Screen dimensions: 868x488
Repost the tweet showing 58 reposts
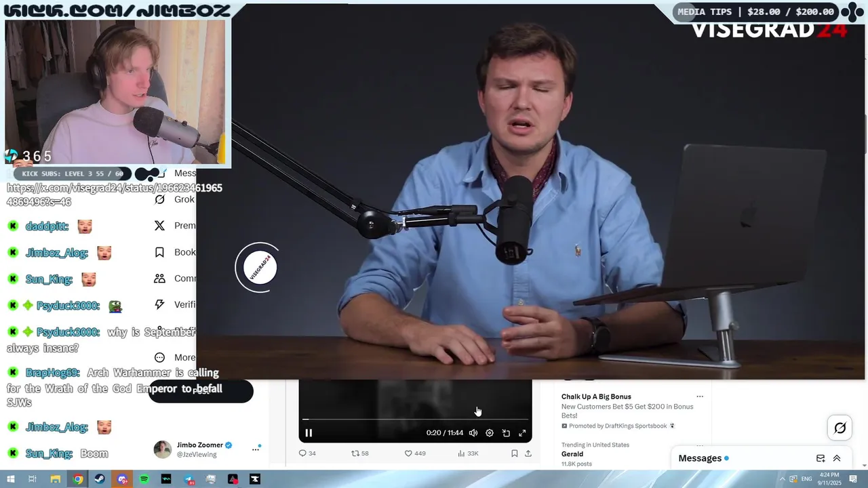(x=361, y=453)
